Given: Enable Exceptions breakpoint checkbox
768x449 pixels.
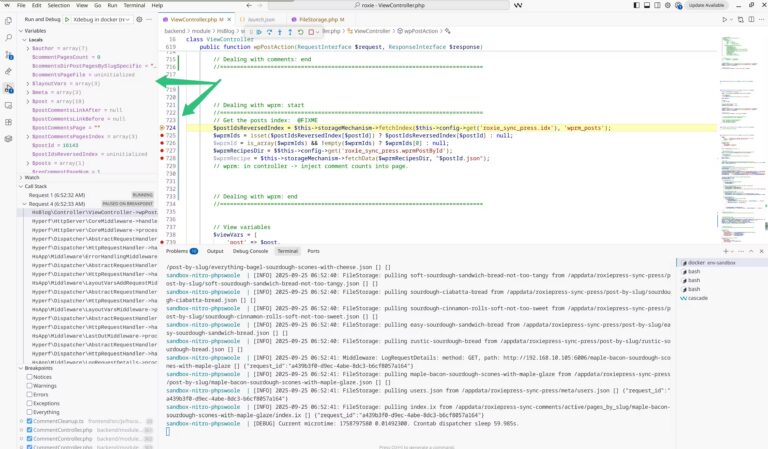Looking at the screenshot, I should (29, 403).
